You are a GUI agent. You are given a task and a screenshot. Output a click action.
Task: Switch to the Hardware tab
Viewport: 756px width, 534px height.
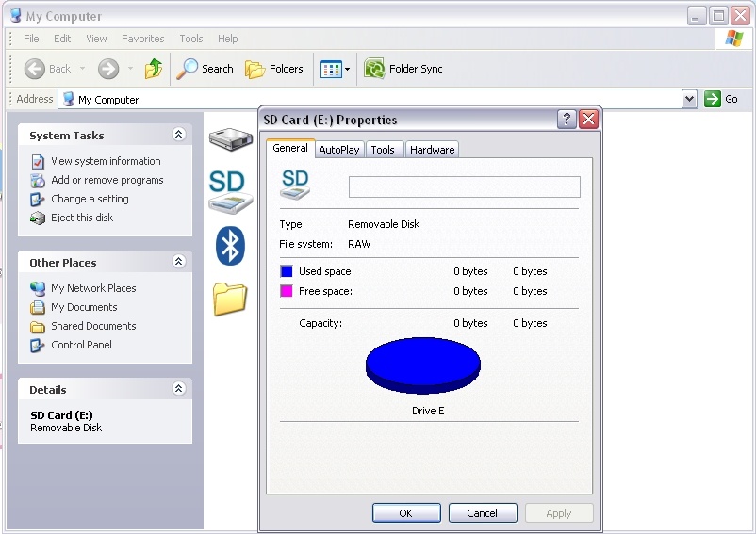(x=432, y=150)
